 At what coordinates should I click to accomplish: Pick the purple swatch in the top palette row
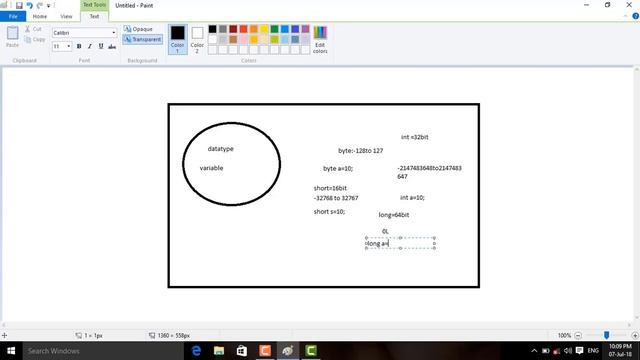point(305,29)
